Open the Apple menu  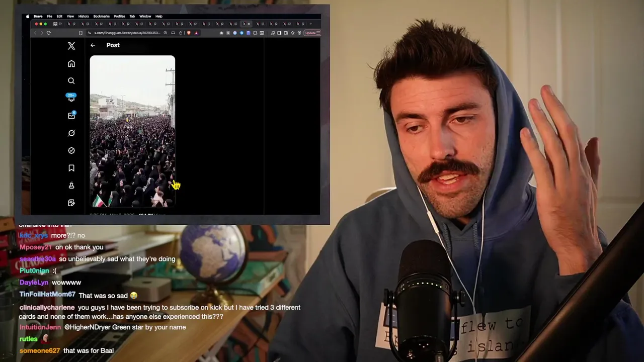point(28,16)
